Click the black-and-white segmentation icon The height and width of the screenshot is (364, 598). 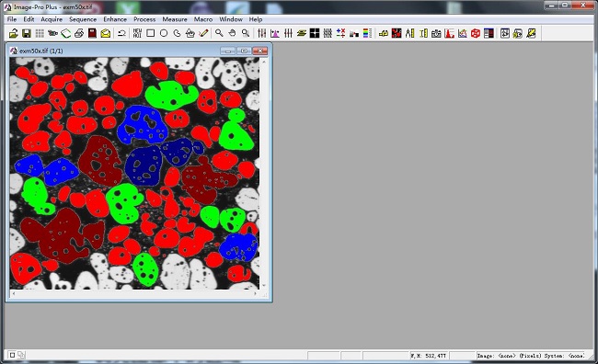pos(354,33)
